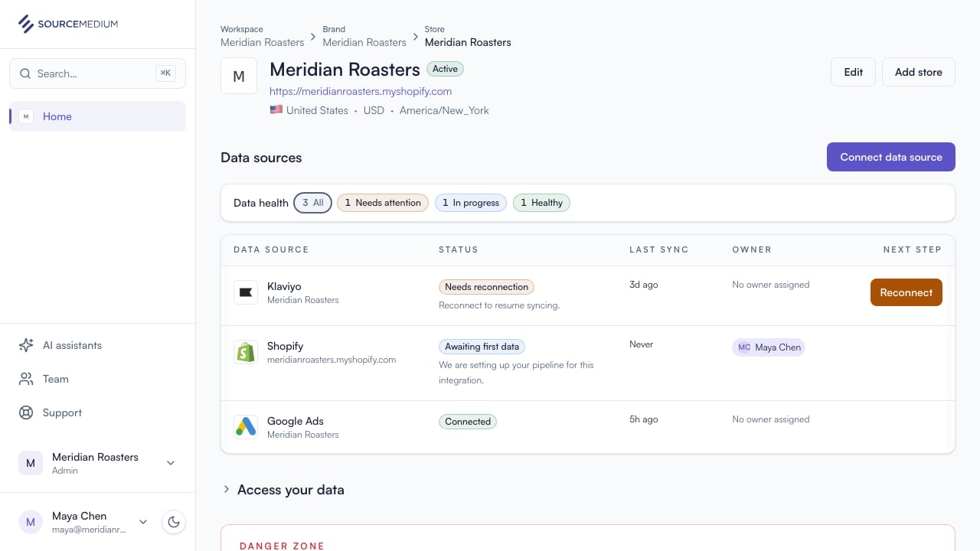This screenshot has width=980, height=551.
Task: Click the Meridian Roasters Admin workspace avatar
Action: (x=31, y=463)
